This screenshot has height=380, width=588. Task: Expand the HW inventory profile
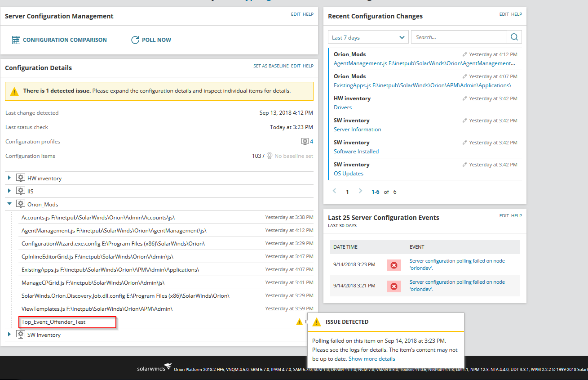(9, 178)
